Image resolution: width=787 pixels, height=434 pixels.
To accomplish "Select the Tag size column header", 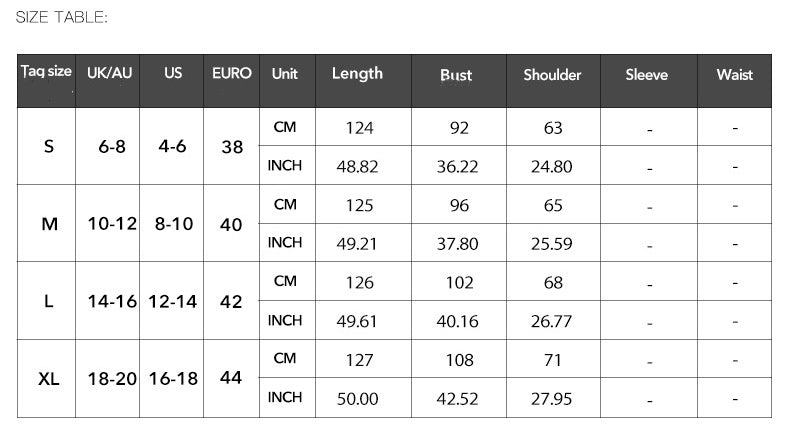I will tap(46, 72).
